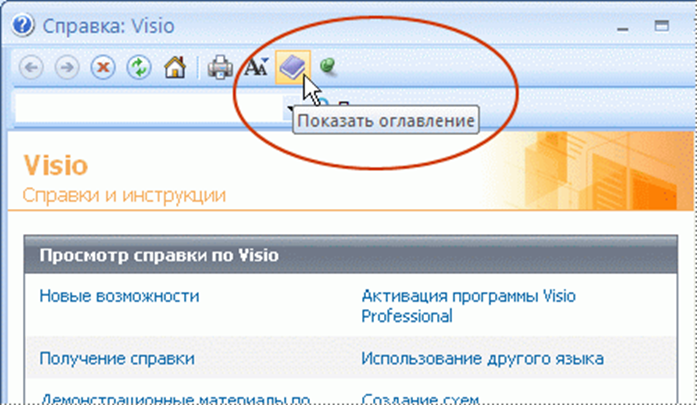Show table of contents via book icon
697x405 pixels.
pos(292,67)
